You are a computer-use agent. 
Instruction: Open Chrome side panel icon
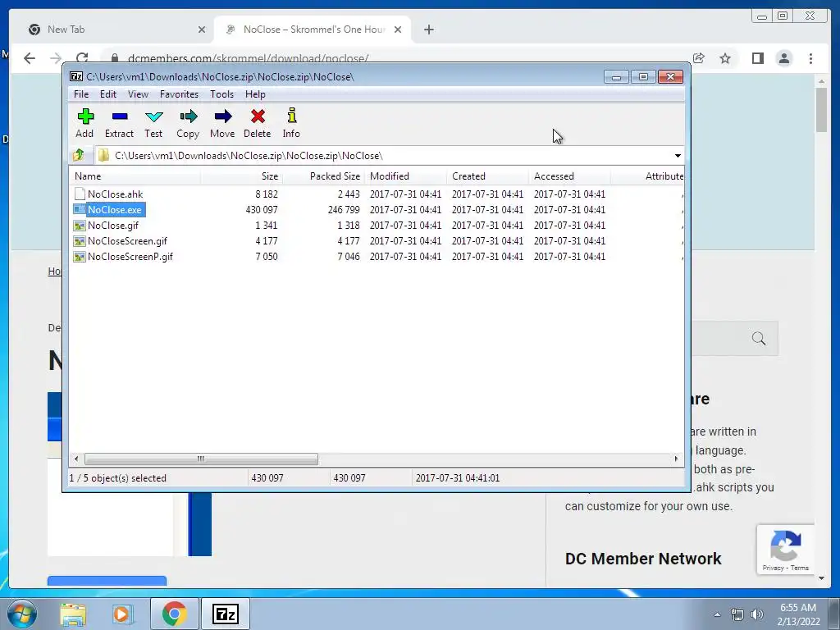(x=757, y=58)
